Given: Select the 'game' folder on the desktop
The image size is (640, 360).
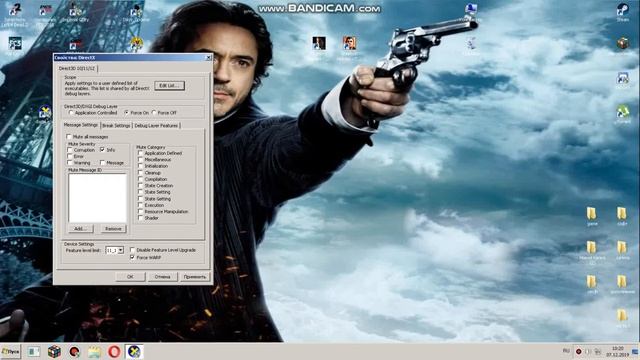Looking at the screenshot, I should tap(592, 216).
